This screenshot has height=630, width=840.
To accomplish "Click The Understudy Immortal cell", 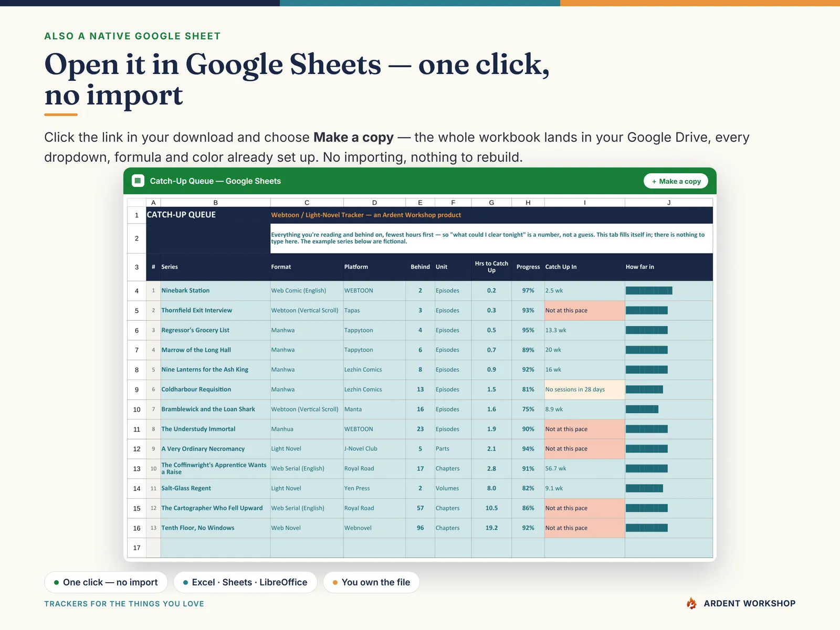I will (215, 429).
